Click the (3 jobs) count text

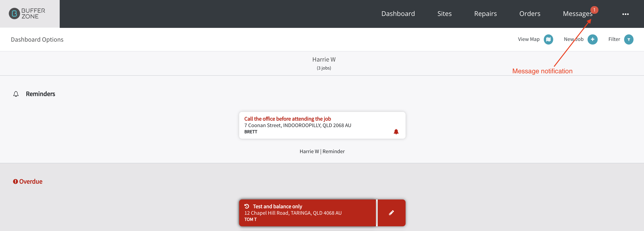click(324, 68)
